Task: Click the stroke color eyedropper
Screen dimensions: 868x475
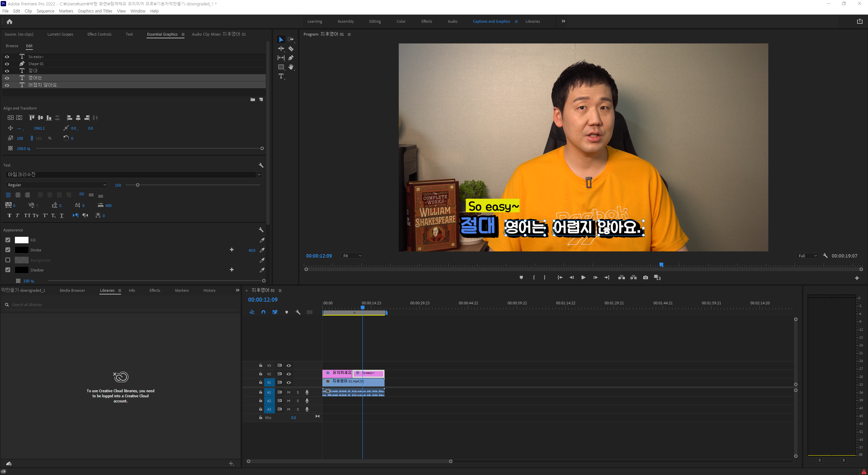Action: click(262, 250)
